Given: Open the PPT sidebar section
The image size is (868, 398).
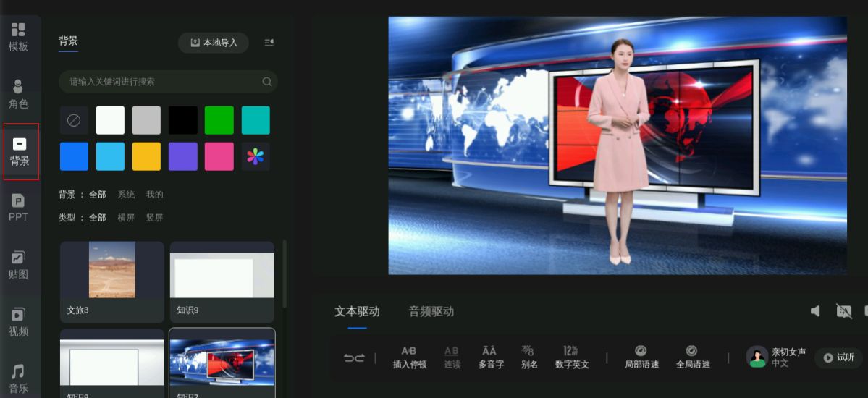Looking at the screenshot, I should click(x=18, y=208).
